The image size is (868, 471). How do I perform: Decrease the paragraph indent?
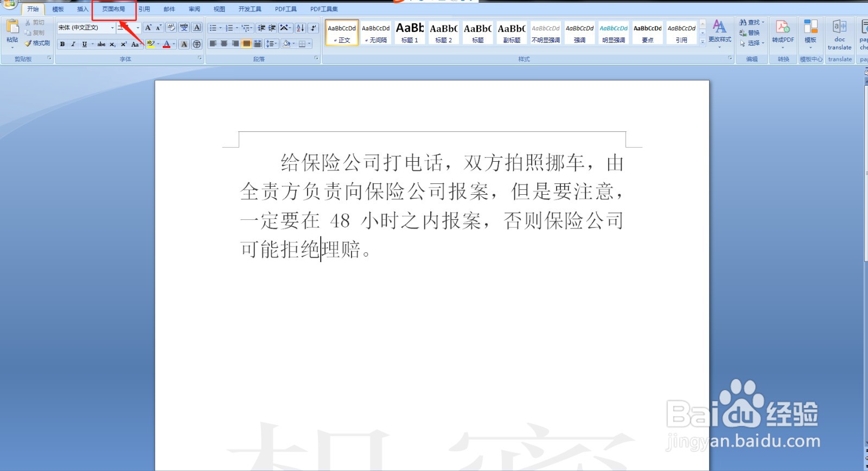tap(261, 28)
